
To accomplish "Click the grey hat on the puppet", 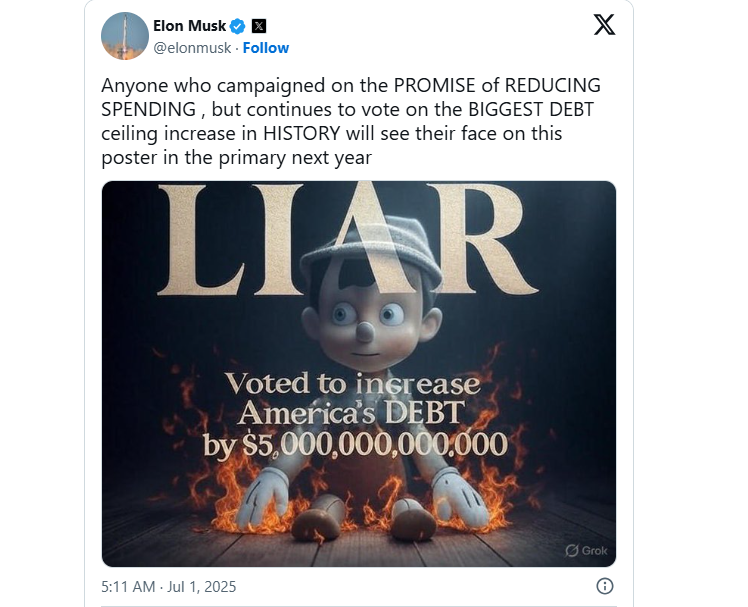I will click(371, 251).
